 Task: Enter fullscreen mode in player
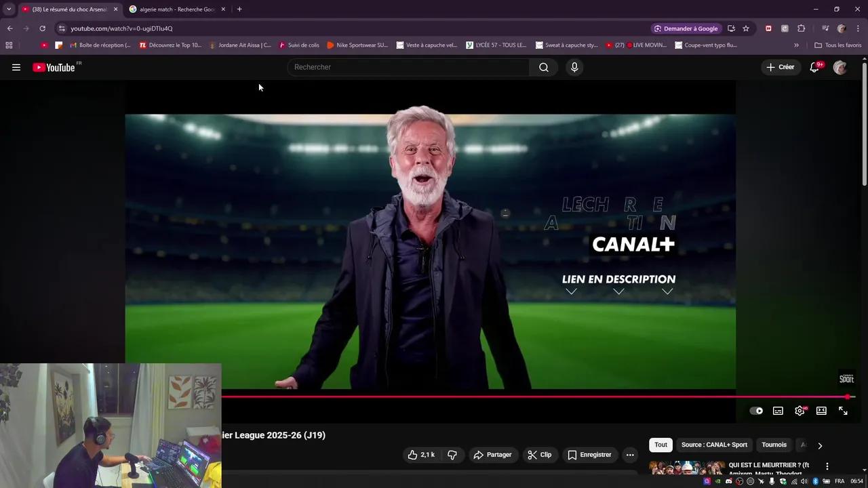(843, 411)
